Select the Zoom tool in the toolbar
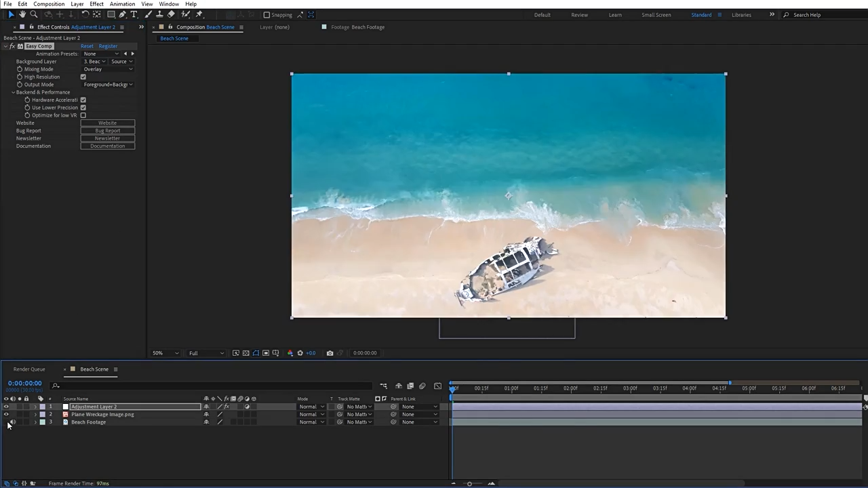Screen dimensions: 868x488 (x=33, y=14)
